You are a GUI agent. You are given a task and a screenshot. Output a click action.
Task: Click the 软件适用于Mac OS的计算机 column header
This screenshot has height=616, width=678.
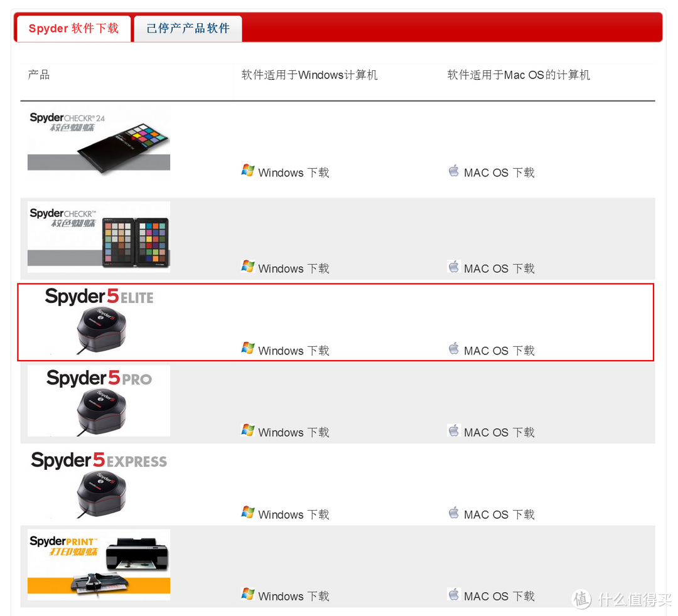(x=519, y=75)
